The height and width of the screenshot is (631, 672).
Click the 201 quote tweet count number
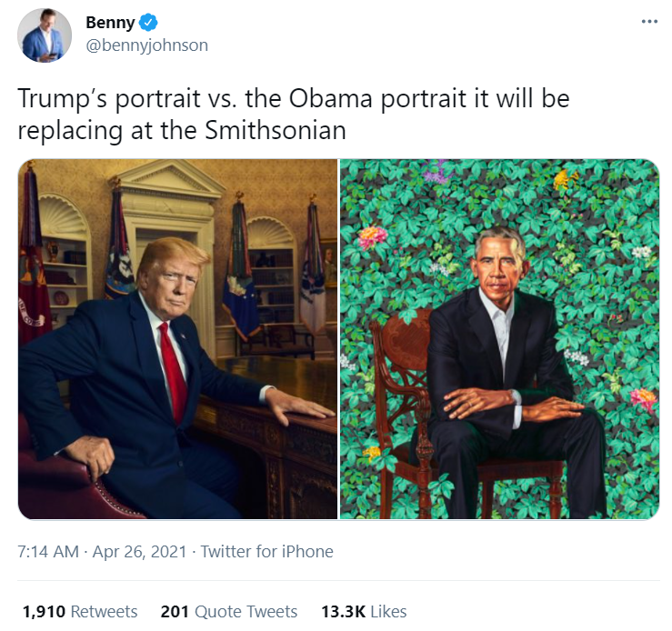pyautogui.click(x=175, y=612)
